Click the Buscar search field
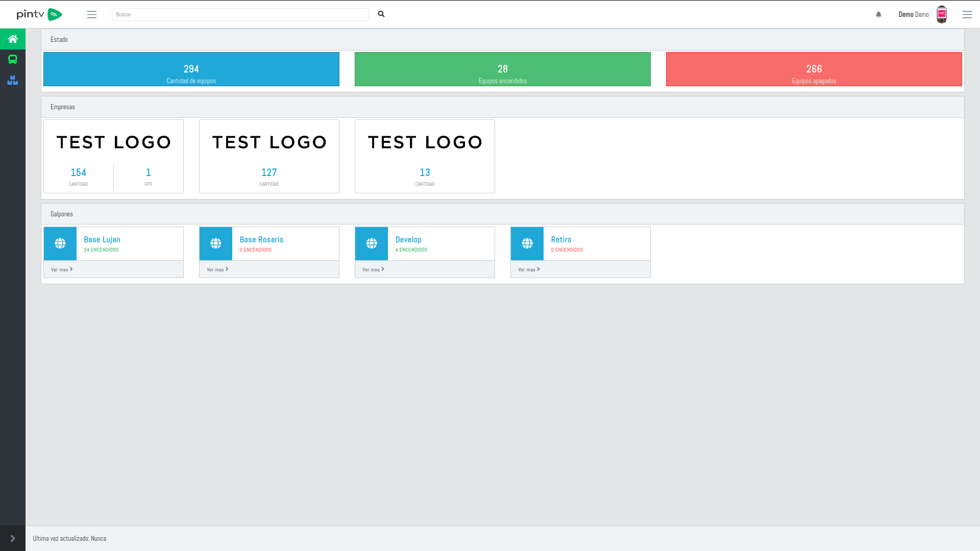The height and width of the screenshot is (551, 980). 240,14
